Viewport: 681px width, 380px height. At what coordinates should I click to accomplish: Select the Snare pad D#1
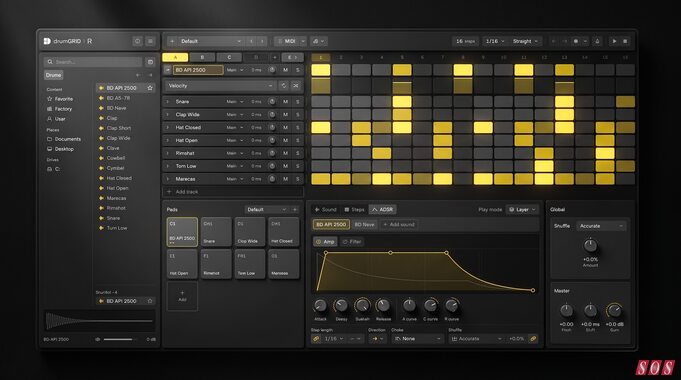click(x=216, y=232)
